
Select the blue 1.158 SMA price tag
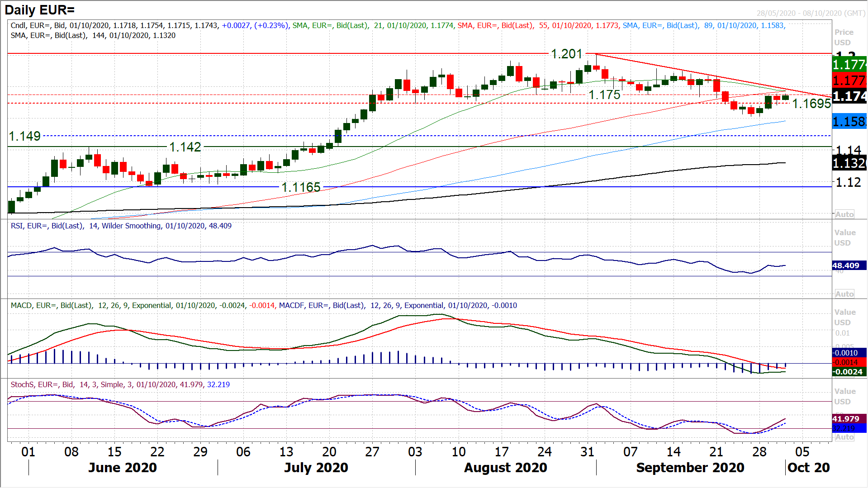[x=849, y=122]
